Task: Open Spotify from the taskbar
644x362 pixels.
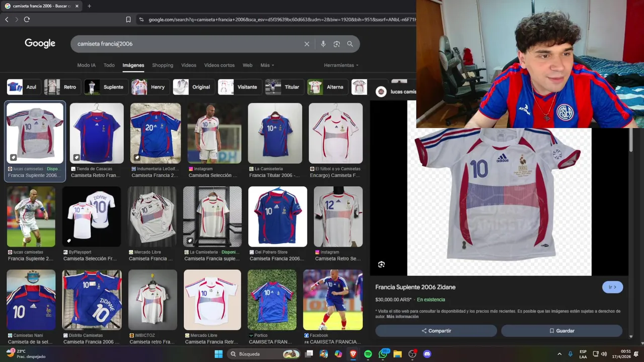Action: [x=368, y=354]
